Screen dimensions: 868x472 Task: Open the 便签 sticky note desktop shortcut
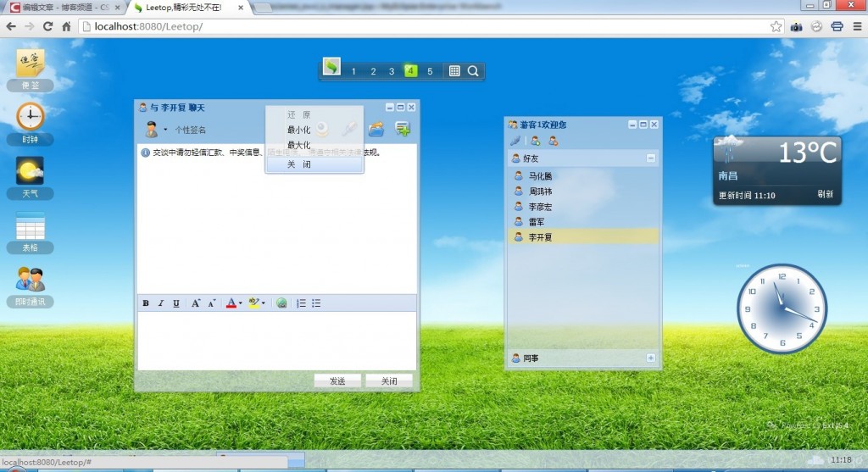(30, 69)
